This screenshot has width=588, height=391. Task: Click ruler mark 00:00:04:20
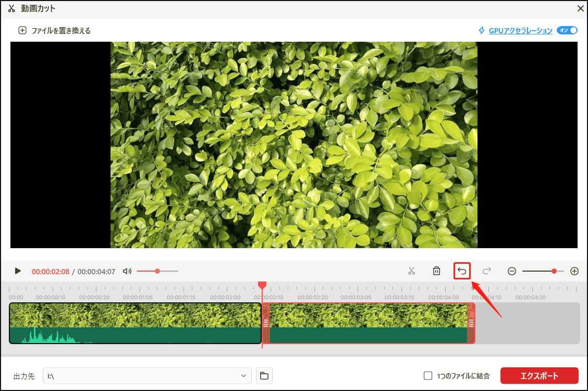[x=531, y=297]
